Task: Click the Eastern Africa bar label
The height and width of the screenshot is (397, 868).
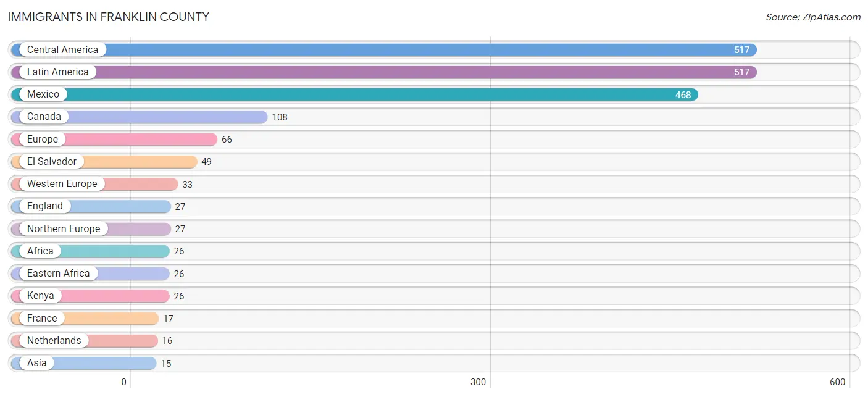Action: coord(59,274)
